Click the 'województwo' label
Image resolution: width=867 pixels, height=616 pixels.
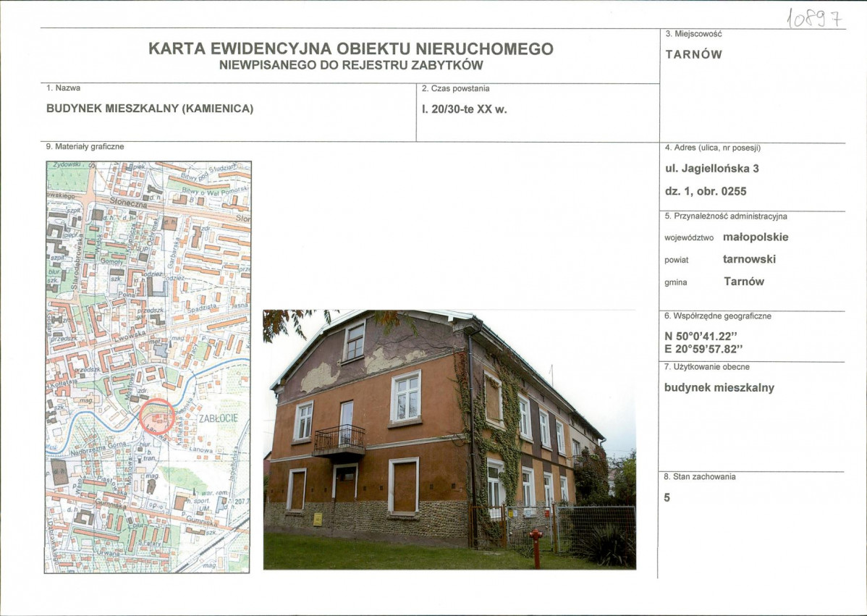pos(689,237)
